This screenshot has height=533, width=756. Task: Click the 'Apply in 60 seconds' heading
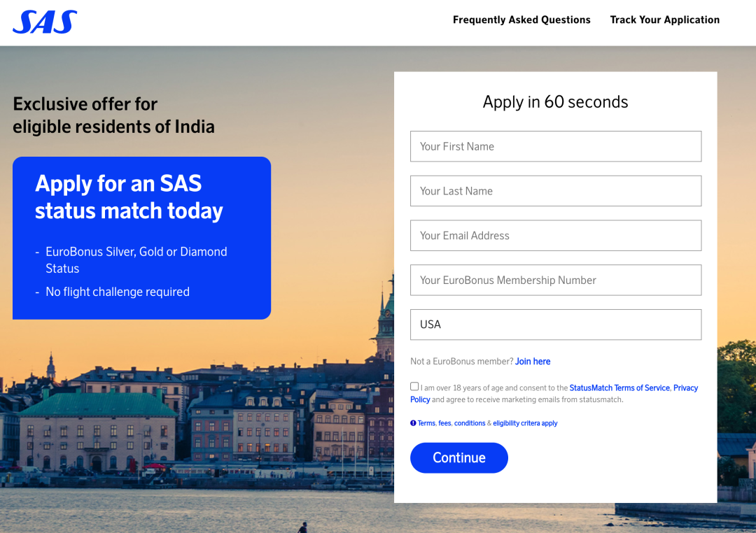point(555,102)
